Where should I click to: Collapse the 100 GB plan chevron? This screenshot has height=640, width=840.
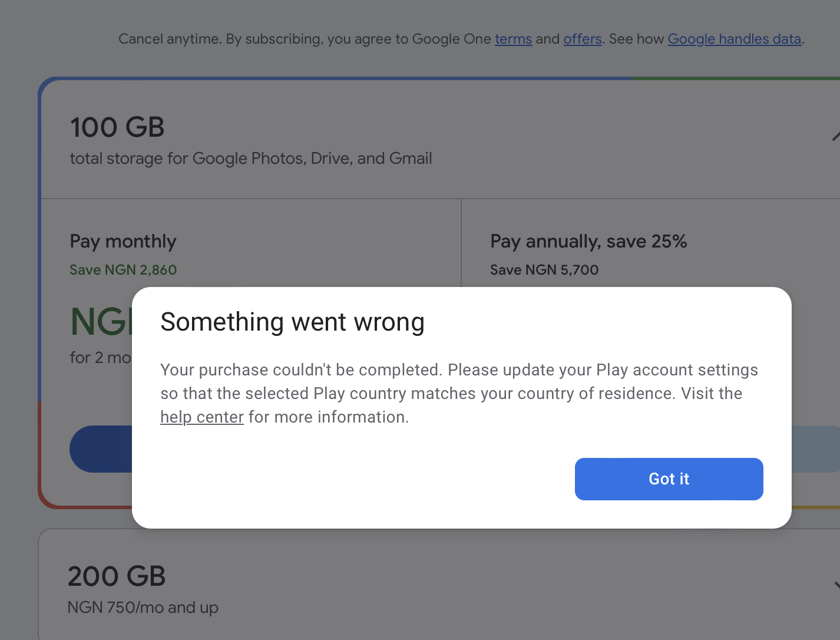tap(835, 137)
